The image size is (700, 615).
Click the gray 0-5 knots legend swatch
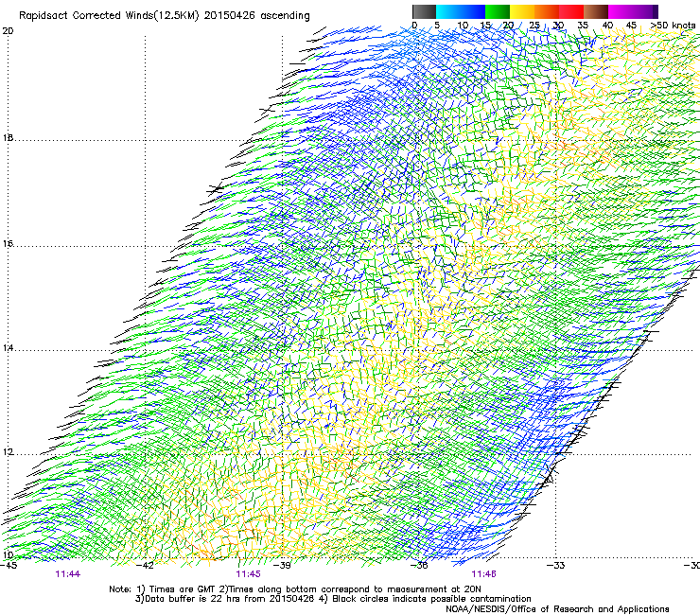(x=425, y=11)
